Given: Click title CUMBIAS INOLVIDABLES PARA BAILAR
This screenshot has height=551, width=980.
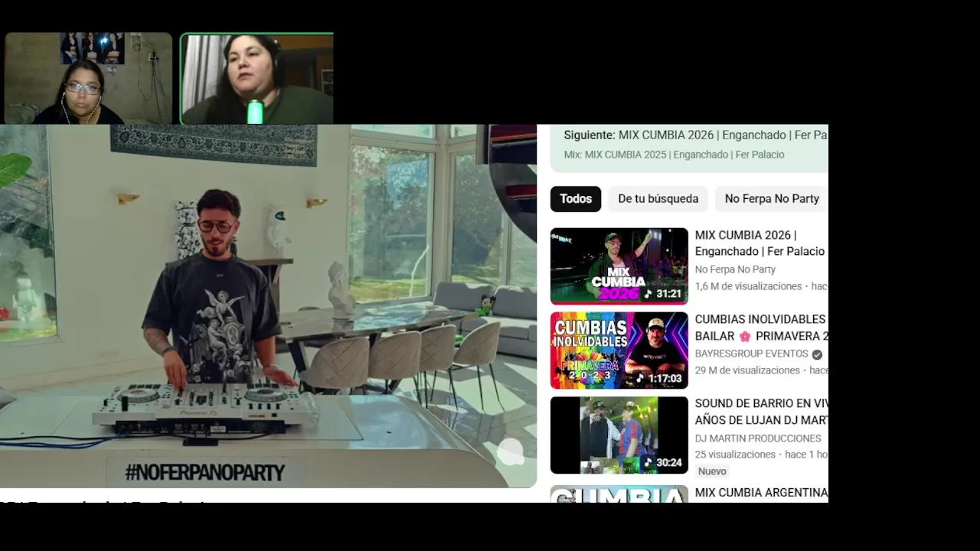Looking at the screenshot, I should [x=761, y=328].
